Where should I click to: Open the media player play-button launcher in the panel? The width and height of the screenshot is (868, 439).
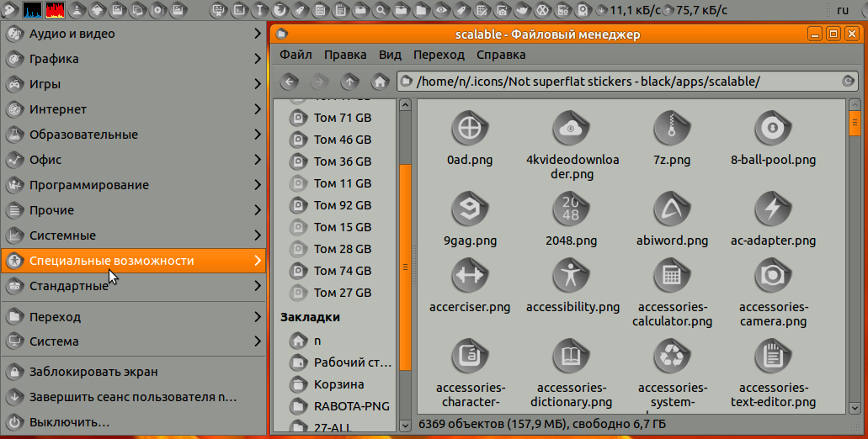(x=157, y=9)
